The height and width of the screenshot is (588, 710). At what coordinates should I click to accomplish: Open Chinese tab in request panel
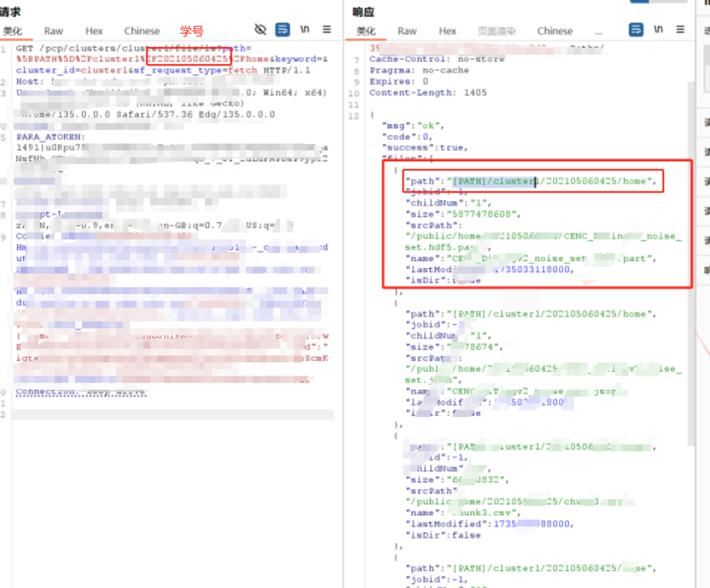pyautogui.click(x=142, y=31)
